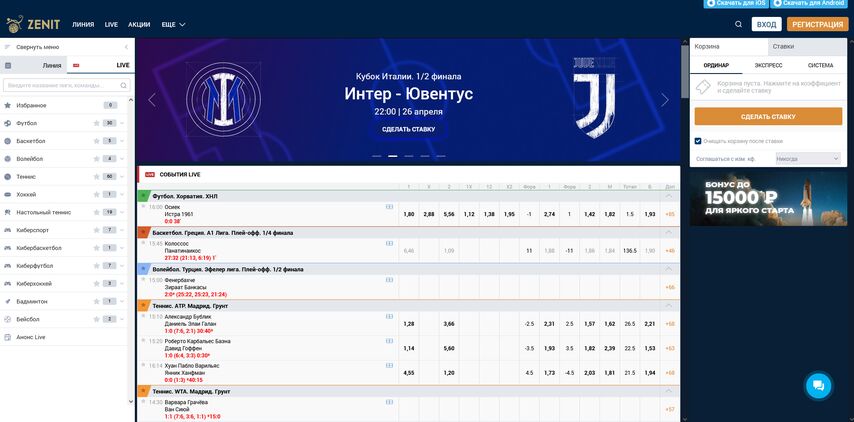854x422 pixels.
Task: Open stats icon for Колоссос match
Action: pos(389,243)
